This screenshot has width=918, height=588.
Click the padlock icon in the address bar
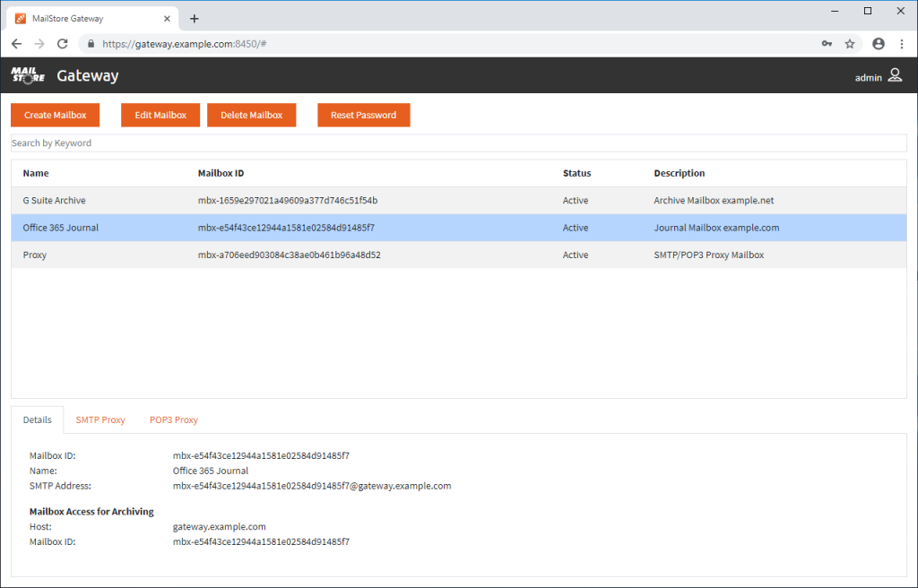click(x=90, y=43)
